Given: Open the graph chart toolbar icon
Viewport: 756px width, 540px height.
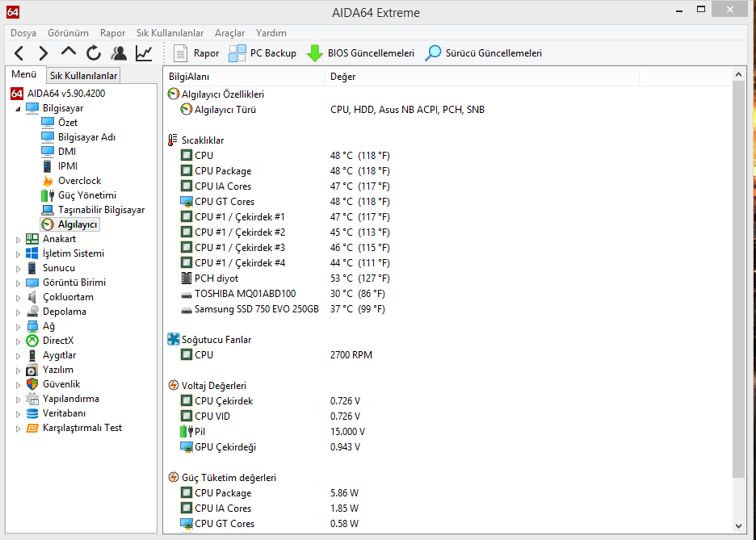Looking at the screenshot, I should [144, 53].
